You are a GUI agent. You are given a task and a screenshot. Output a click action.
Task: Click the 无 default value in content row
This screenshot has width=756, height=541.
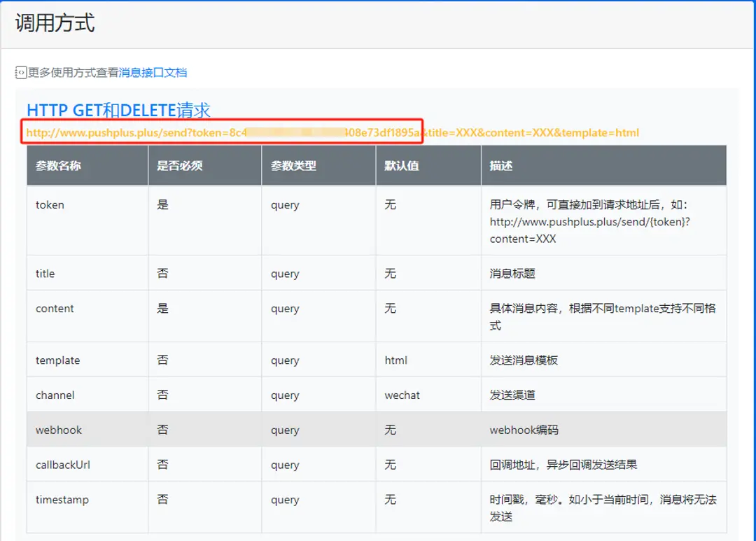[428, 316]
